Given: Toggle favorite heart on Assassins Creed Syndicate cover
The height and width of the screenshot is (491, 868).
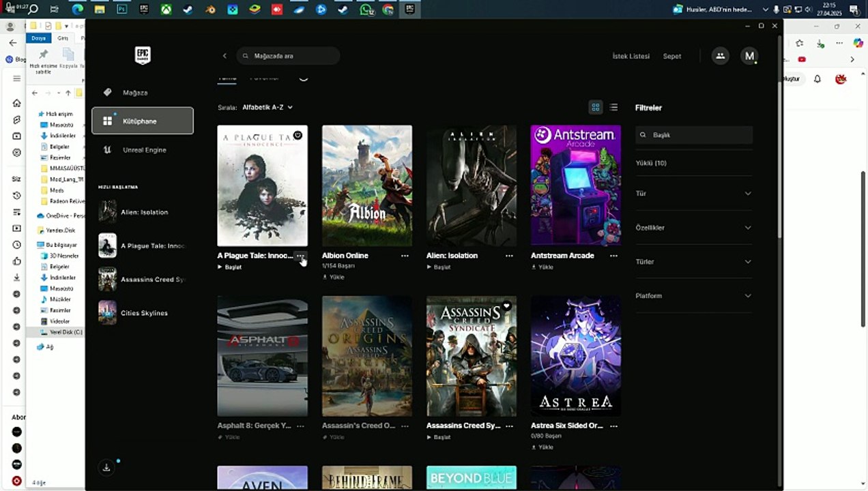Looking at the screenshot, I should [506, 306].
